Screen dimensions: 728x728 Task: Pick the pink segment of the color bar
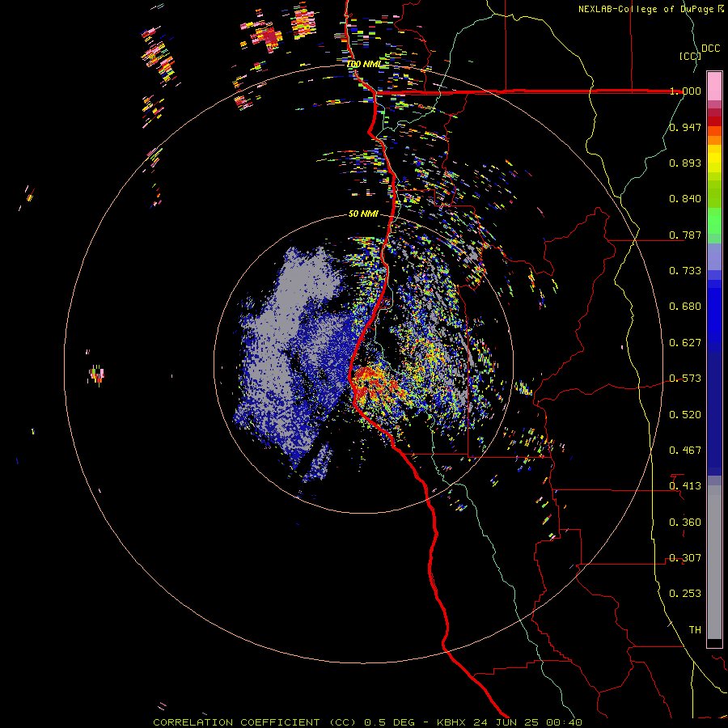click(x=714, y=86)
